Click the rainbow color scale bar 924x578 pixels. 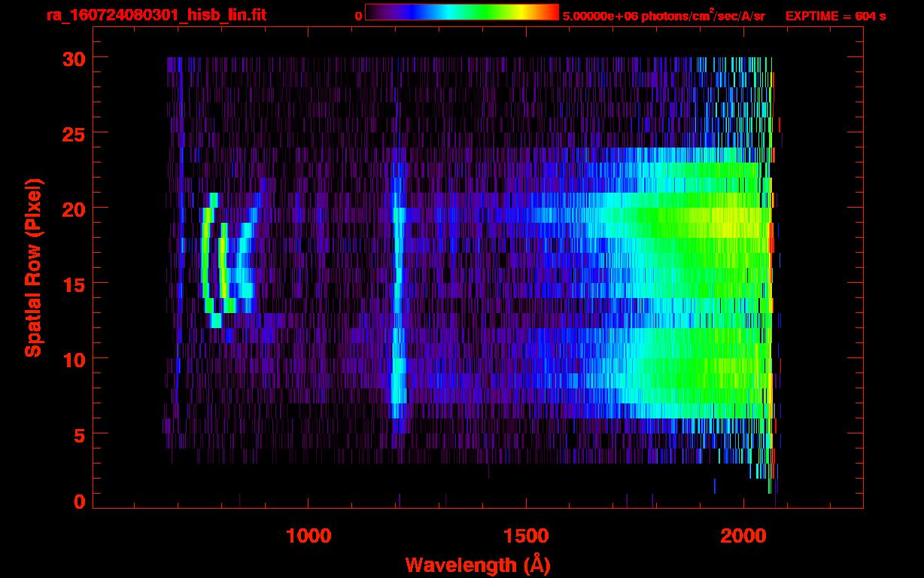click(462, 12)
